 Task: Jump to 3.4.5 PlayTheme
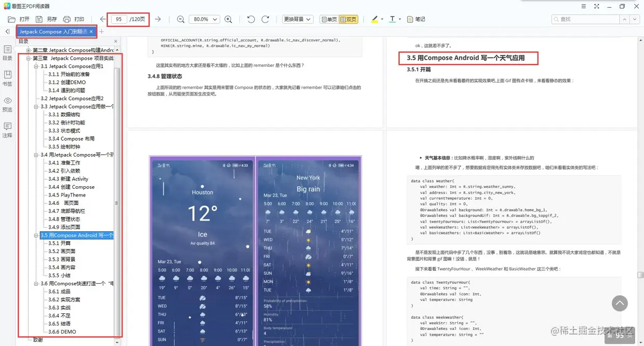[67, 195]
